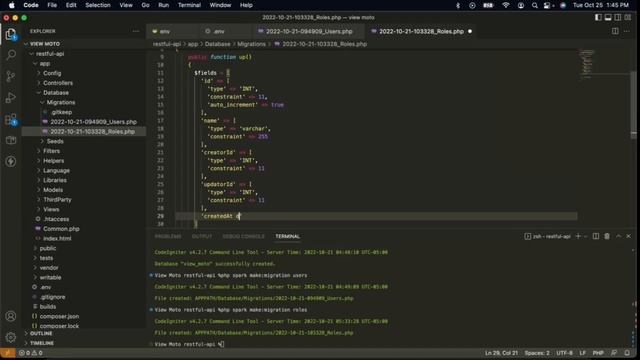Change encoding via UTF-8 status item

point(564,353)
